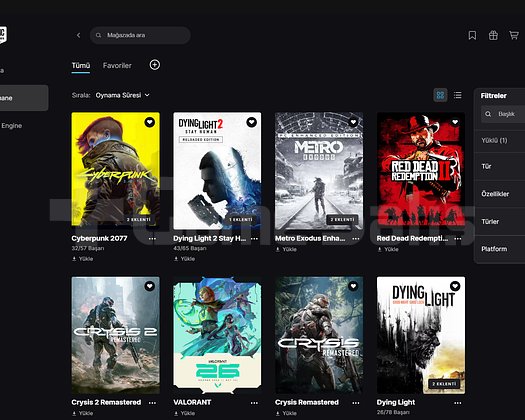Screen dimensions: 525x420
Task: Open the wishlist bookmark icon
Action: (472, 35)
